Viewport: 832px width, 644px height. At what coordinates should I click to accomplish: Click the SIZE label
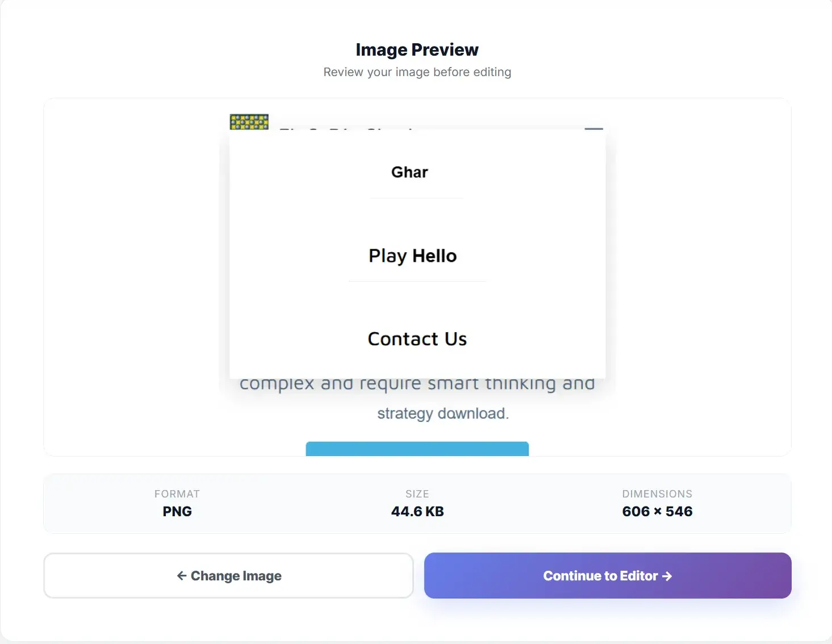click(x=417, y=494)
